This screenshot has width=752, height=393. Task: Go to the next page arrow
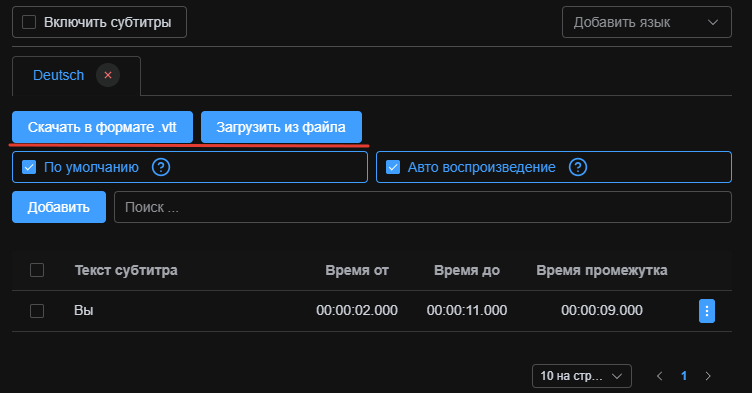click(708, 376)
